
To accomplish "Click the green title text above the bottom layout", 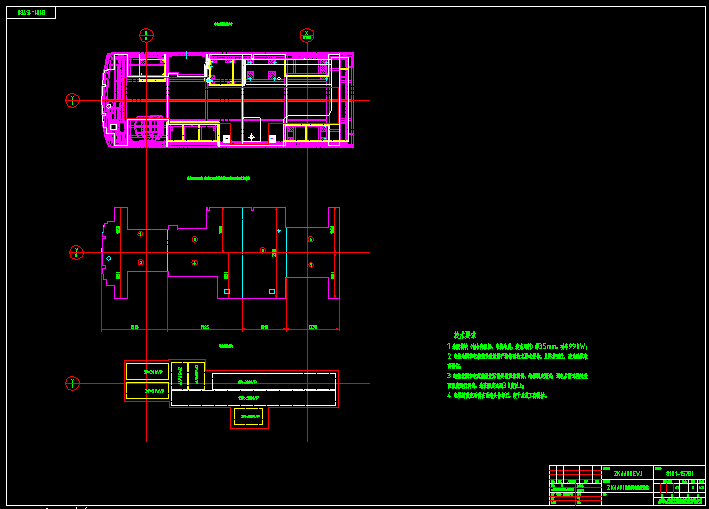I will tap(226, 346).
